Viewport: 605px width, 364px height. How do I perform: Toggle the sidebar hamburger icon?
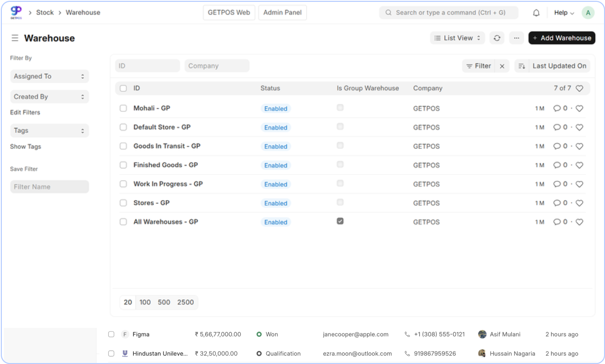tap(15, 38)
